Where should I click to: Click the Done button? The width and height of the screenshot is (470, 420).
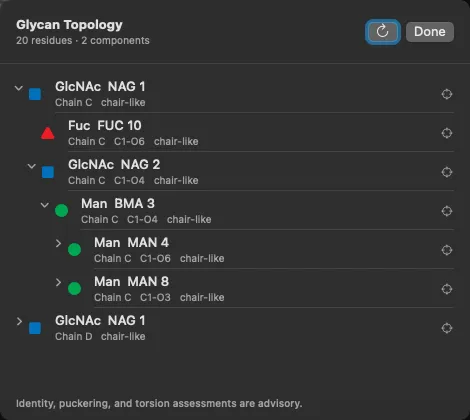pyautogui.click(x=429, y=32)
